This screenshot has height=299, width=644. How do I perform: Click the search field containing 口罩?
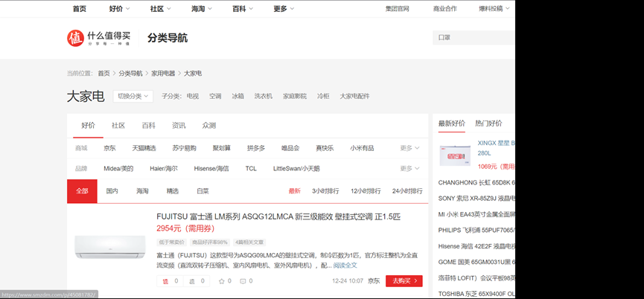click(474, 37)
